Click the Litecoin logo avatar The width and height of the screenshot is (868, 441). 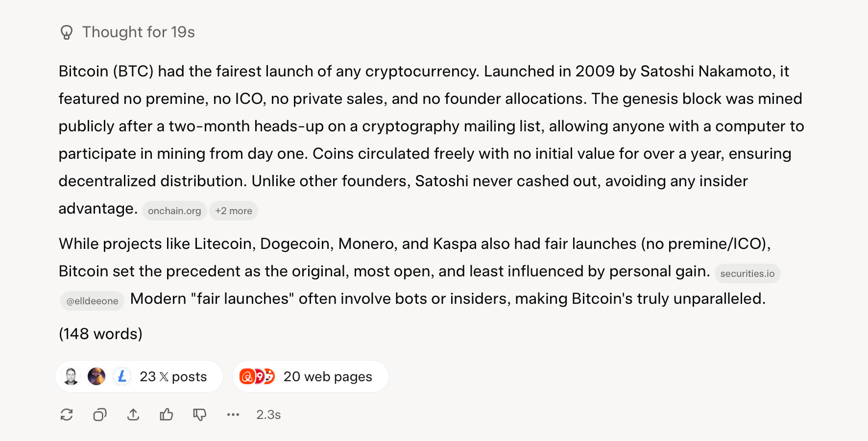(x=122, y=376)
